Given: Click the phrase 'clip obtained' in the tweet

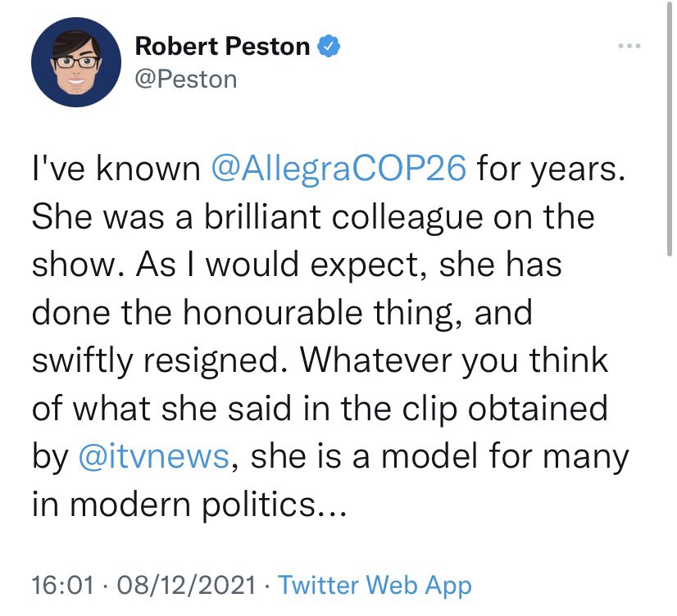Looking at the screenshot, I should pos(505,410).
